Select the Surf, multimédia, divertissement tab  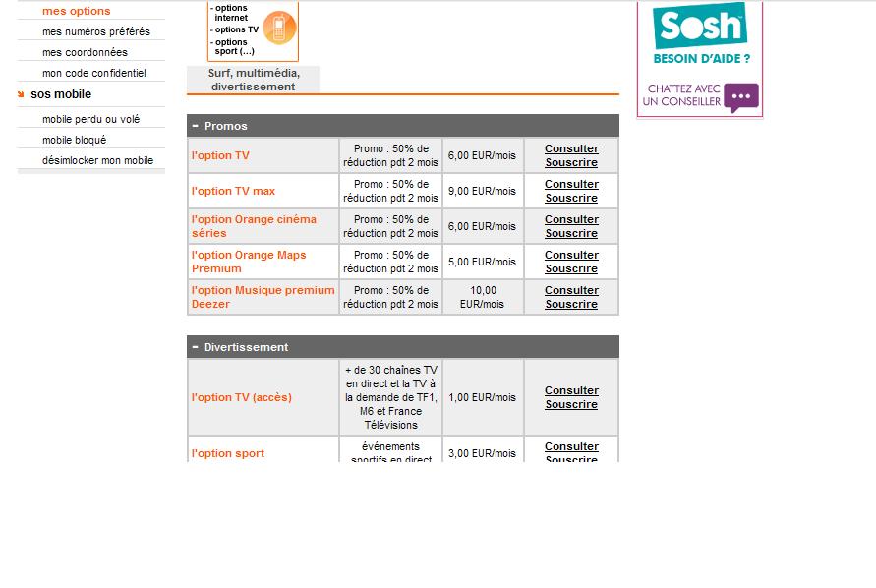(x=254, y=80)
